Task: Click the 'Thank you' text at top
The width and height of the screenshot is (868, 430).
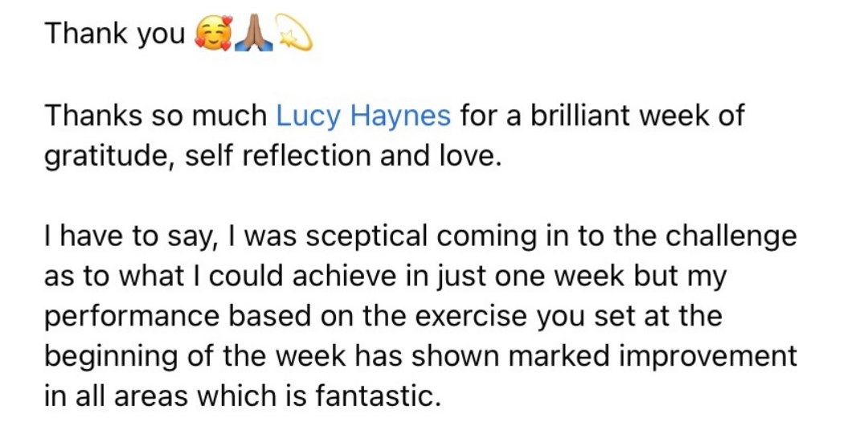Action: [115, 35]
